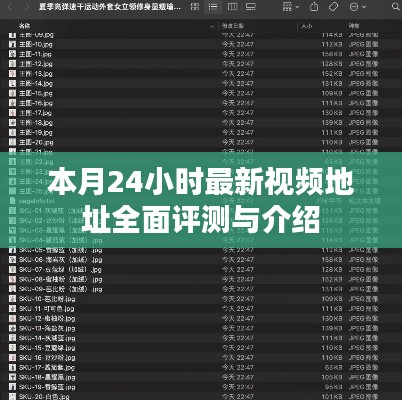Open the Share menu icon
The image size is (402, 400).
pos(314,7)
